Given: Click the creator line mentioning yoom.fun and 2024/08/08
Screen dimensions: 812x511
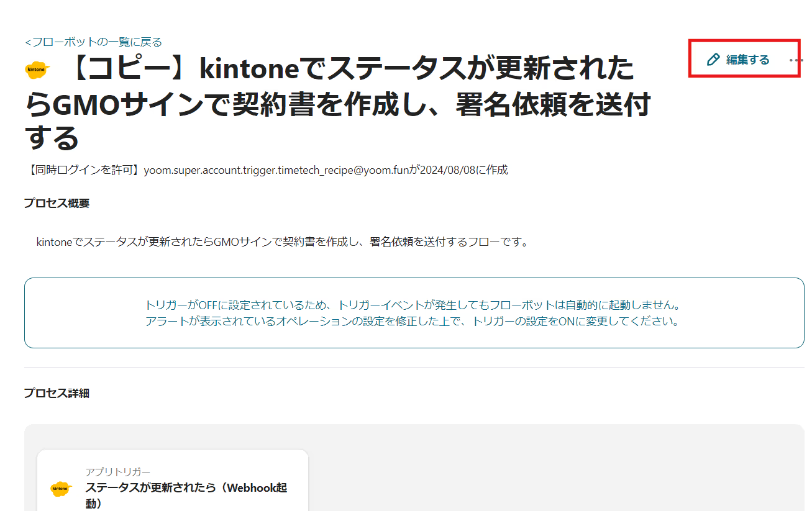Looking at the screenshot, I should click(x=266, y=170).
